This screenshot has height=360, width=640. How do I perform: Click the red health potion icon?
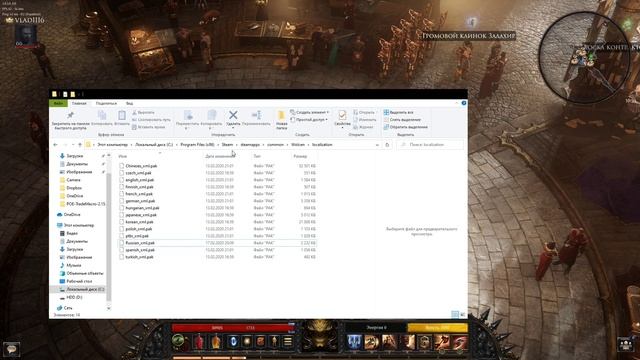point(199,341)
